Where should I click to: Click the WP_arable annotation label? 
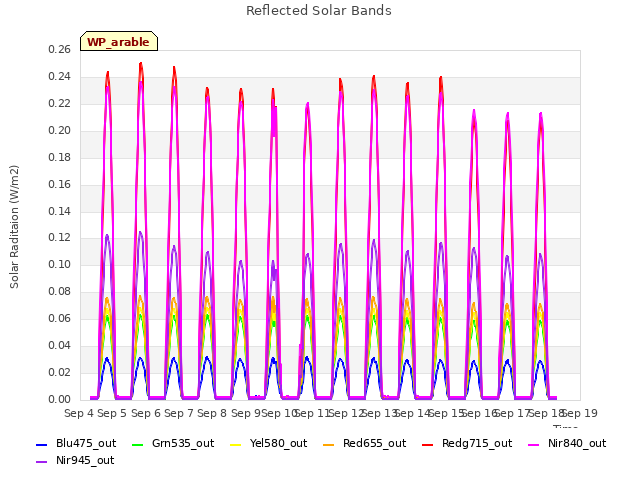119,41
